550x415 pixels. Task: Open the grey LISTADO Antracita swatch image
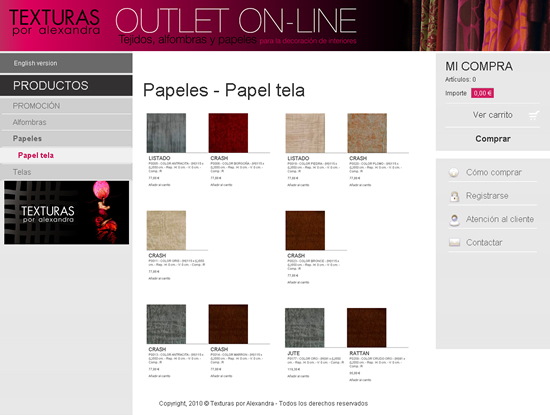166,133
